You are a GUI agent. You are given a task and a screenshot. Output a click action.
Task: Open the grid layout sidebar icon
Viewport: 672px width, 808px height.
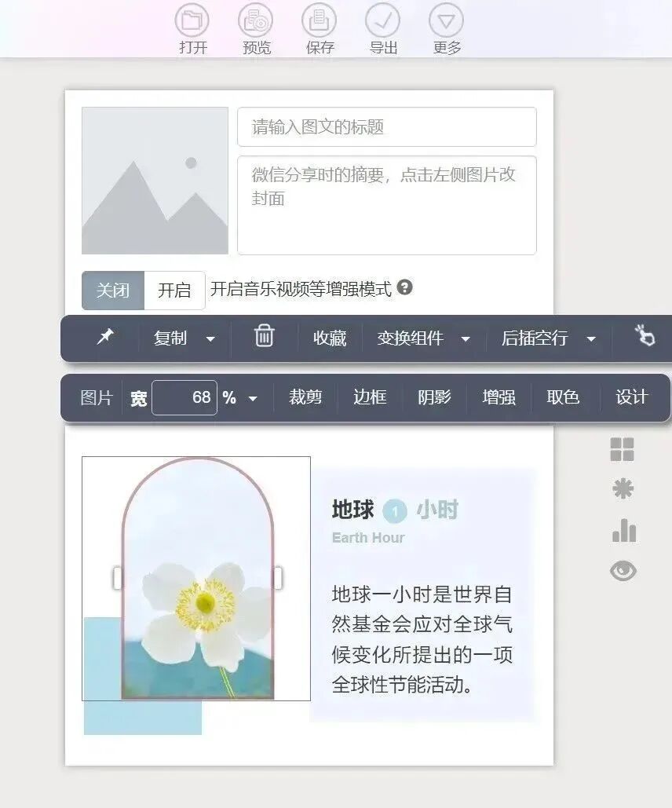click(x=622, y=449)
